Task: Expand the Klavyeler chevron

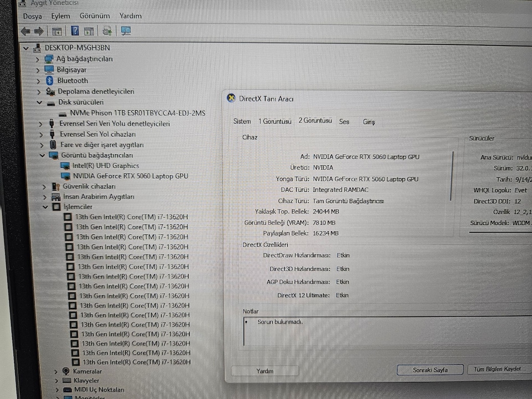Action: (56, 381)
